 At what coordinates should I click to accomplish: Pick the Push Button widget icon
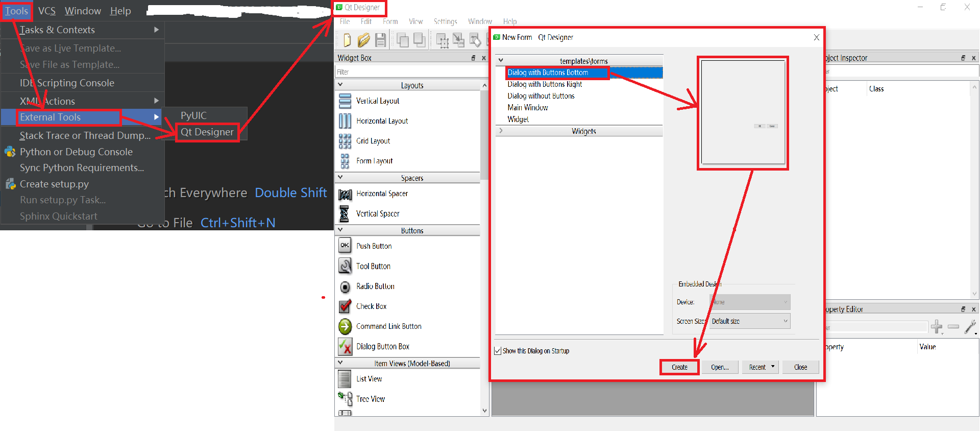click(x=345, y=246)
